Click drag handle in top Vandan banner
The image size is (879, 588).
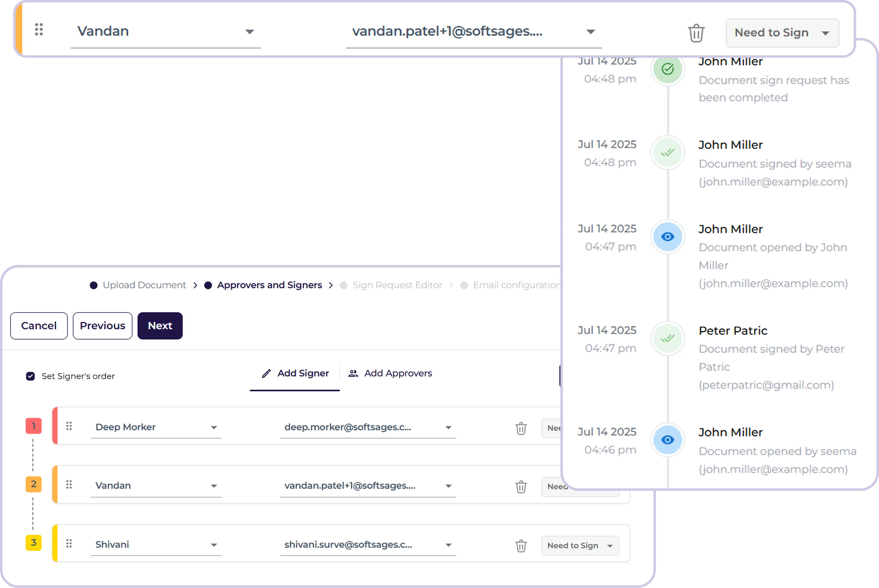39,30
